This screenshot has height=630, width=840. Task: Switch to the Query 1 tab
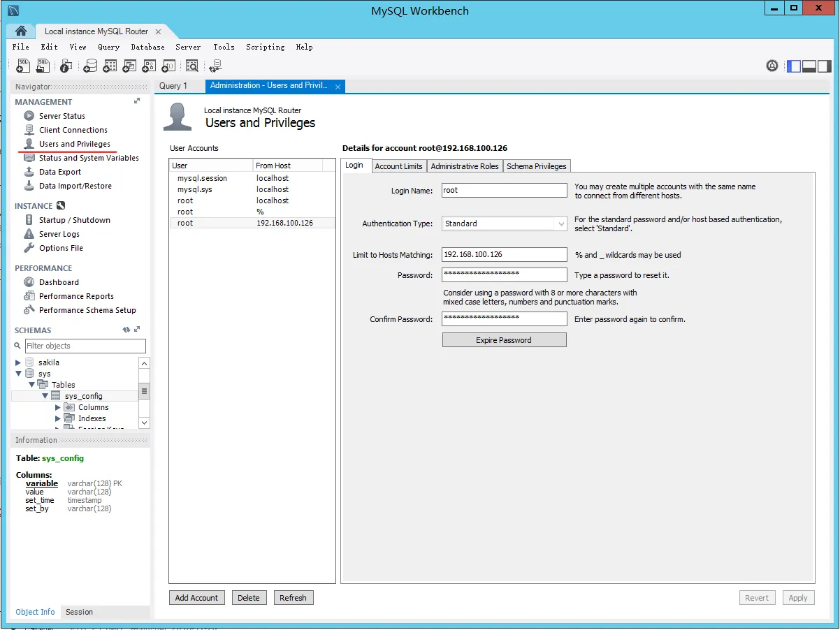pos(173,86)
